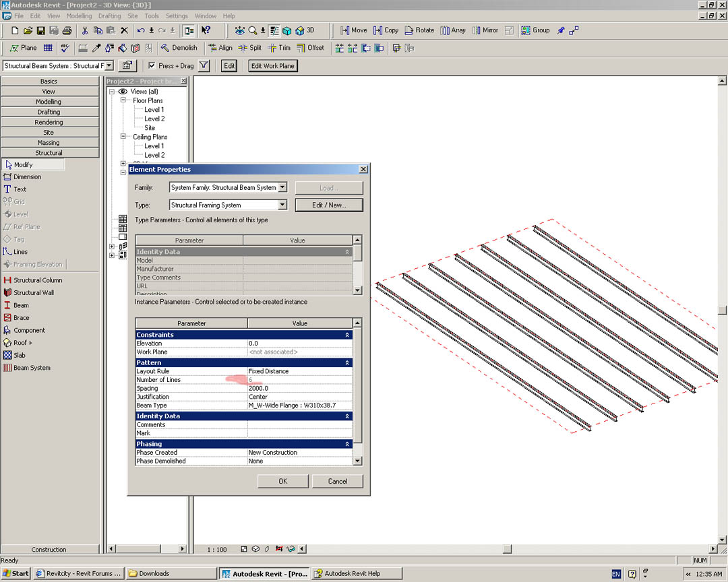Open the Family dropdown list

282,187
